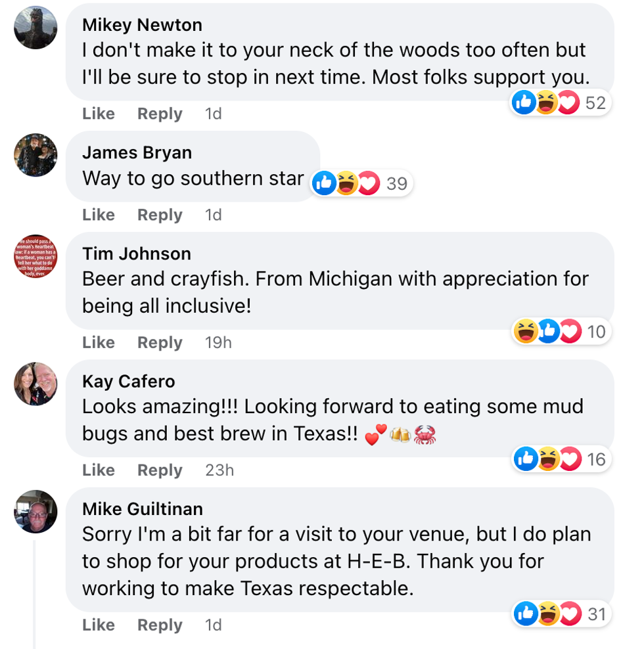Click the heart reaction on Mikey Newton's comment
The width and height of the screenshot is (644, 649).
(x=567, y=102)
